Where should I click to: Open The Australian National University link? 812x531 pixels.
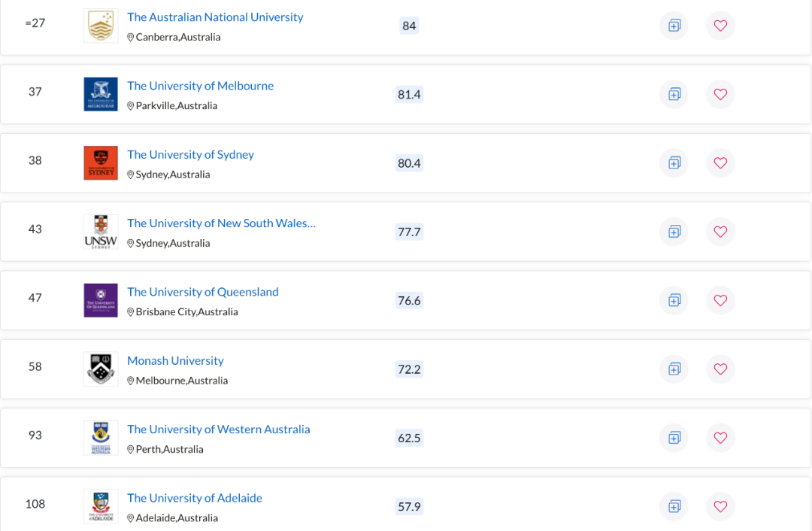(215, 17)
